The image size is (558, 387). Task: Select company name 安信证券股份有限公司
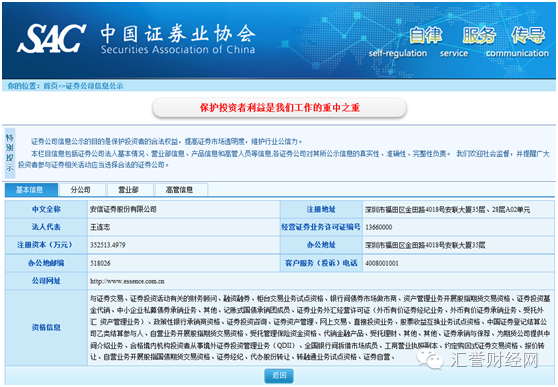tap(123, 209)
